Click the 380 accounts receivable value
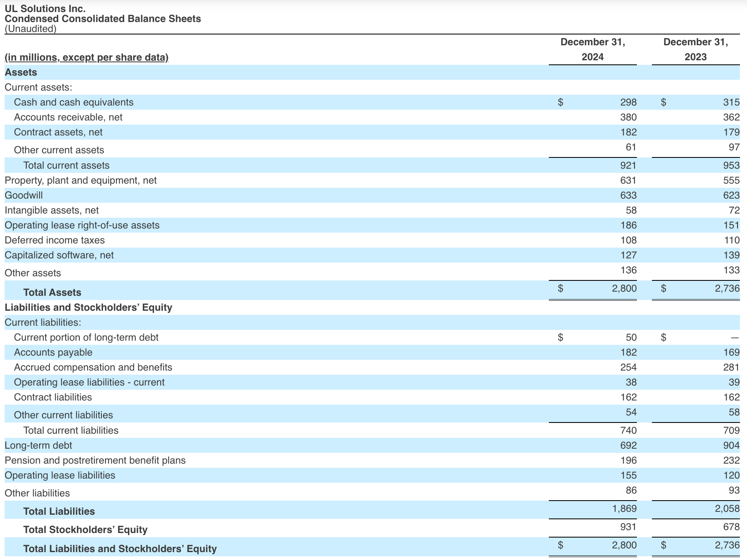Viewport: 747px width, 560px height. click(628, 117)
